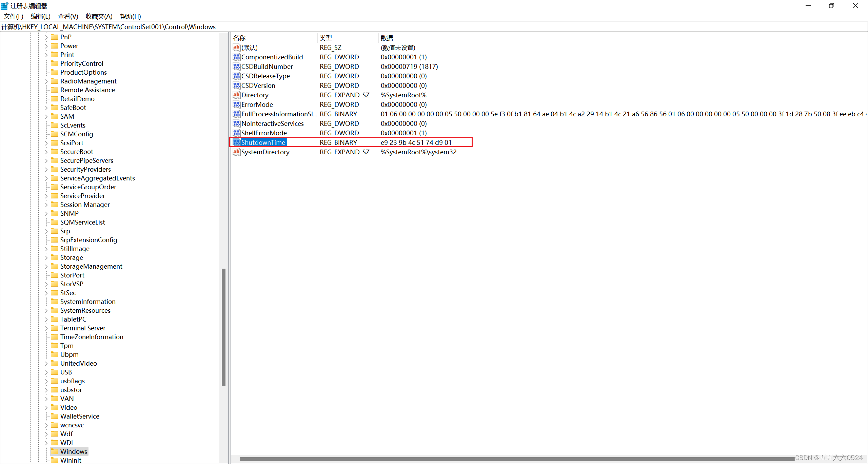Click the CSDBuildNumber DWORD value icon
Image resolution: width=868 pixels, height=464 pixels.
coord(236,66)
